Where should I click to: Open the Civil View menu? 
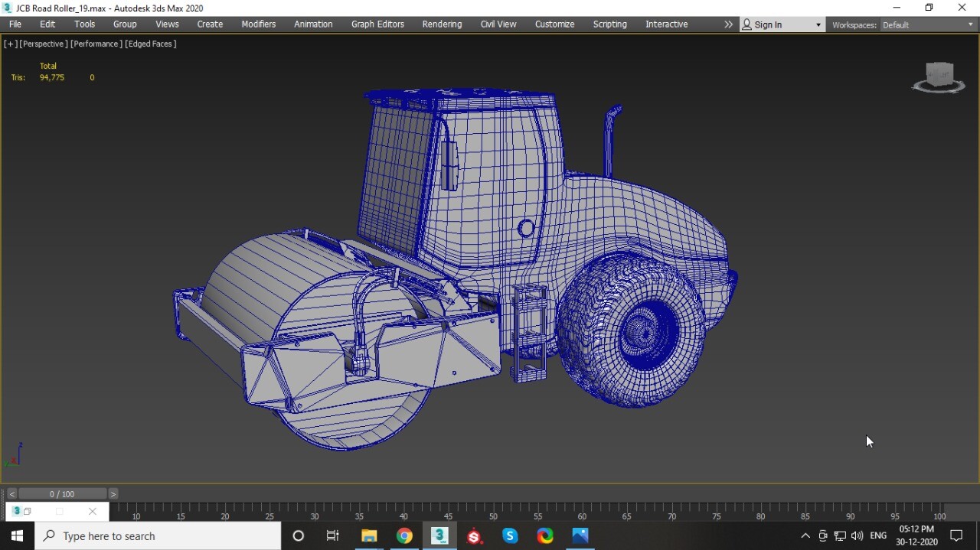(498, 24)
